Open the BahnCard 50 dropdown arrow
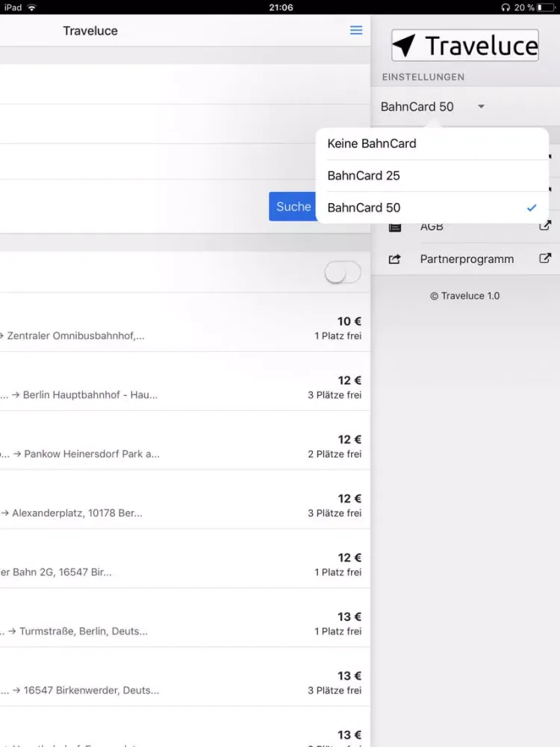The width and height of the screenshot is (560, 747). (x=481, y=107)
